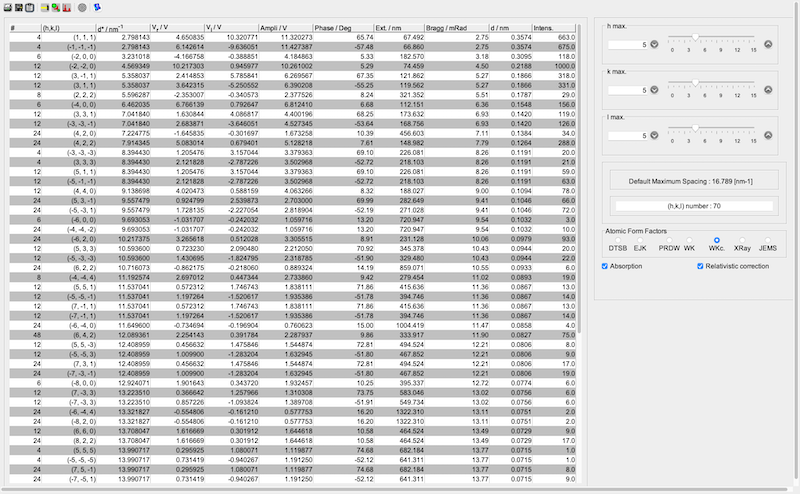Screen dimensions: 800x494
Task: Click the (h,k,l) number : 70 field
Action: [694, 206]
